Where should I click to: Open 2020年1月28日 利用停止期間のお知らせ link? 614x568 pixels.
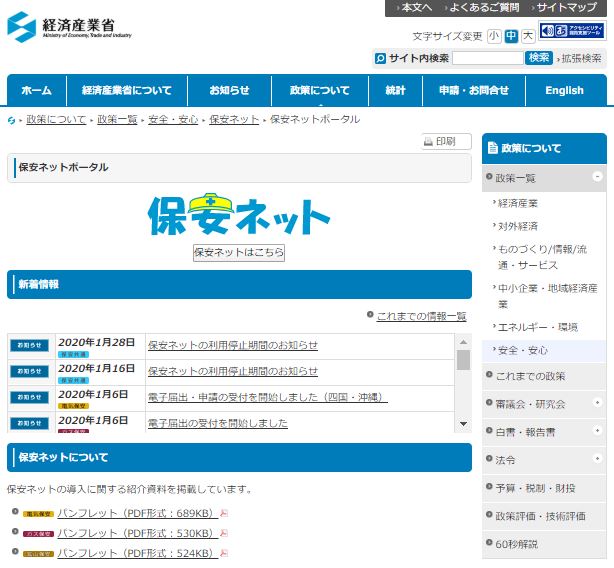point(233,345)
